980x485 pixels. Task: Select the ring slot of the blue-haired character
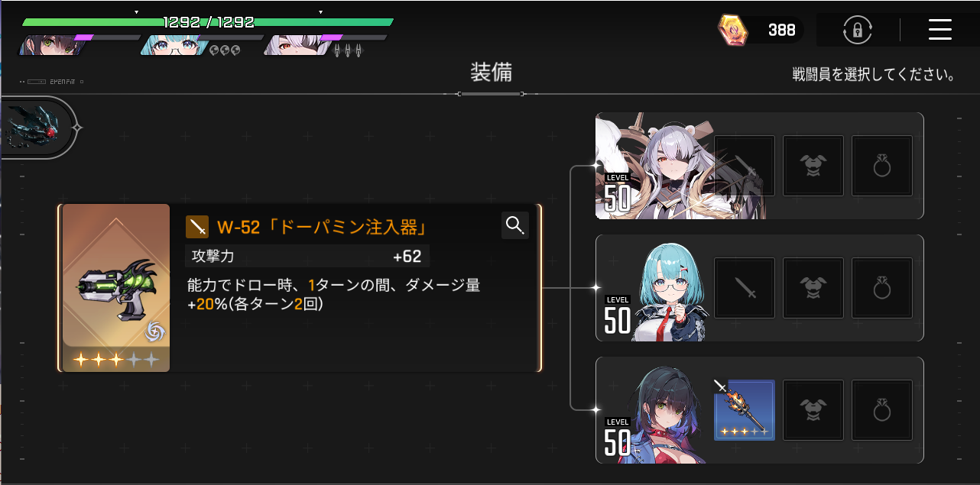(x=882, y=288)
